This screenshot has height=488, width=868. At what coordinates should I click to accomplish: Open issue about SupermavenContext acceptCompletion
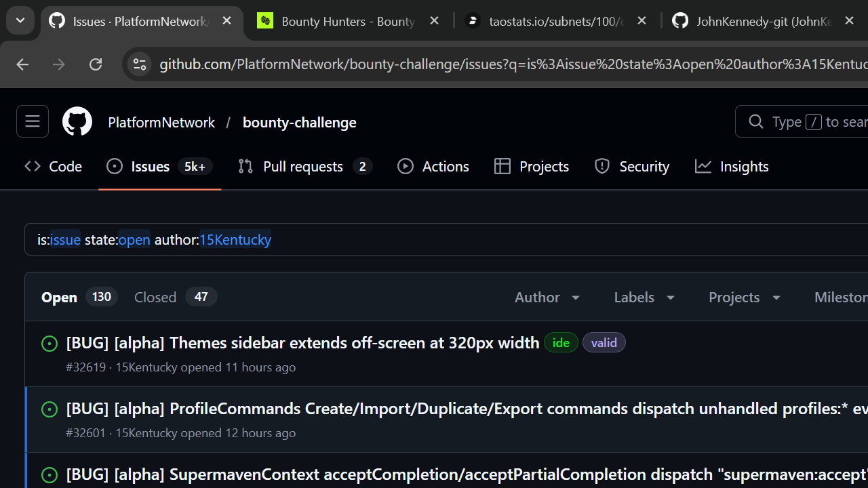tap(467, 474)
